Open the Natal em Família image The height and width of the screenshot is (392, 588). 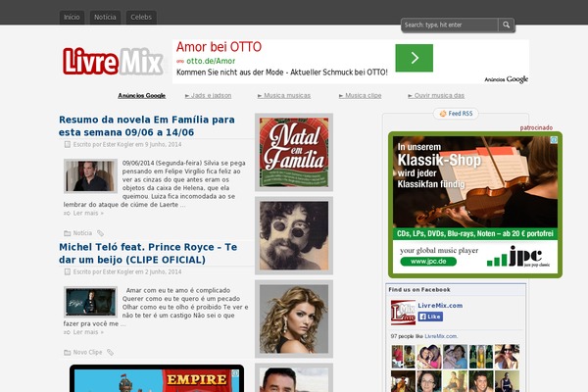[294, 152]
